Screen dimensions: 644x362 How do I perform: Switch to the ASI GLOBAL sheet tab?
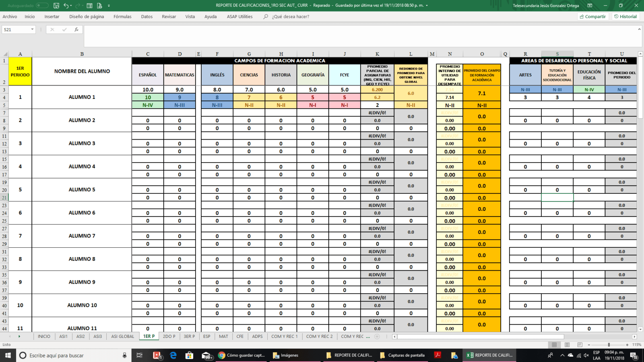123,336
